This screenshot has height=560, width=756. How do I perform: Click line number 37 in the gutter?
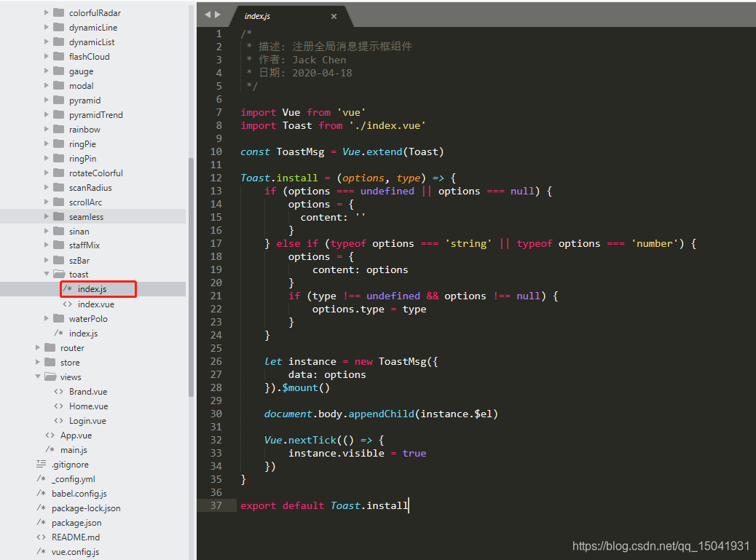216,505
